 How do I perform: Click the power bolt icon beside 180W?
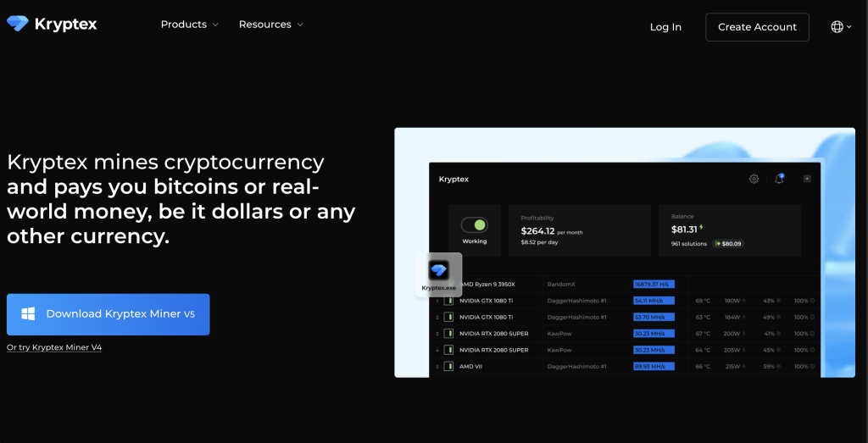pos(743,301)
